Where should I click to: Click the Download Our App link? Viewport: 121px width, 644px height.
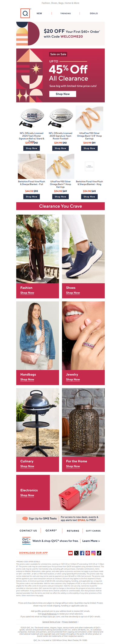(x=33, y=553)
